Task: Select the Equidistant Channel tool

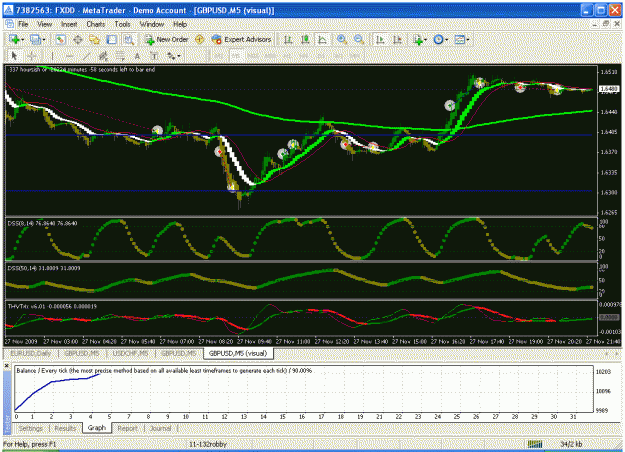Action: 103,56
